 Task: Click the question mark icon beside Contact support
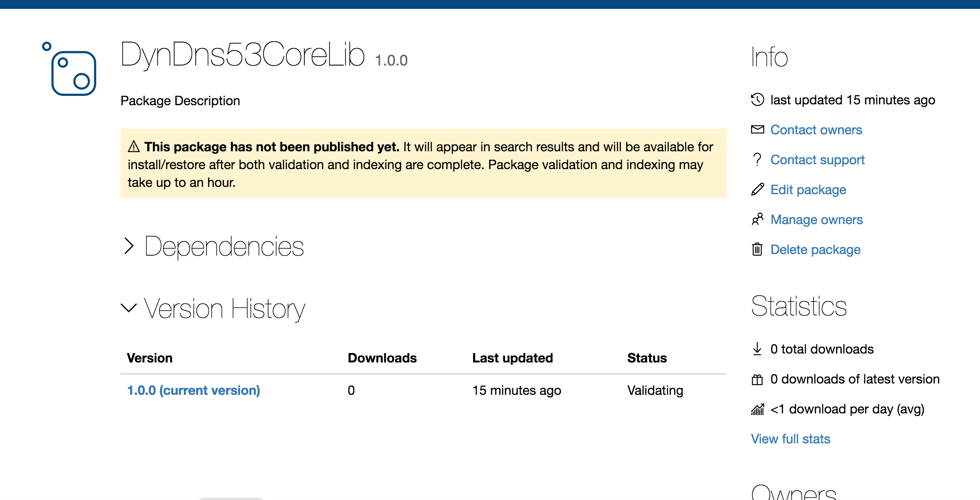click(x=757, y=159)
